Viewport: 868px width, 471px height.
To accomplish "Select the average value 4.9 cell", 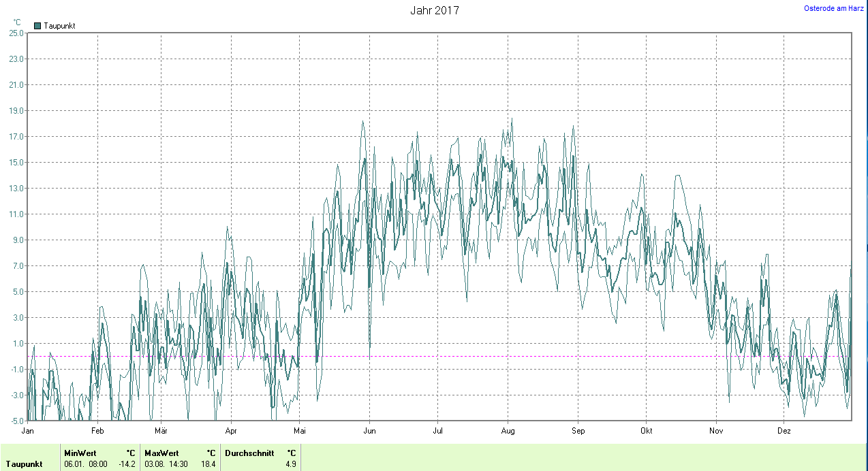I will tap(290, 464).
